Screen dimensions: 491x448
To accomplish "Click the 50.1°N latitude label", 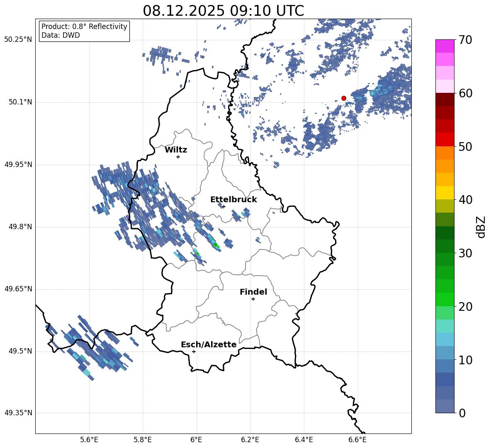I will [20, 102].
